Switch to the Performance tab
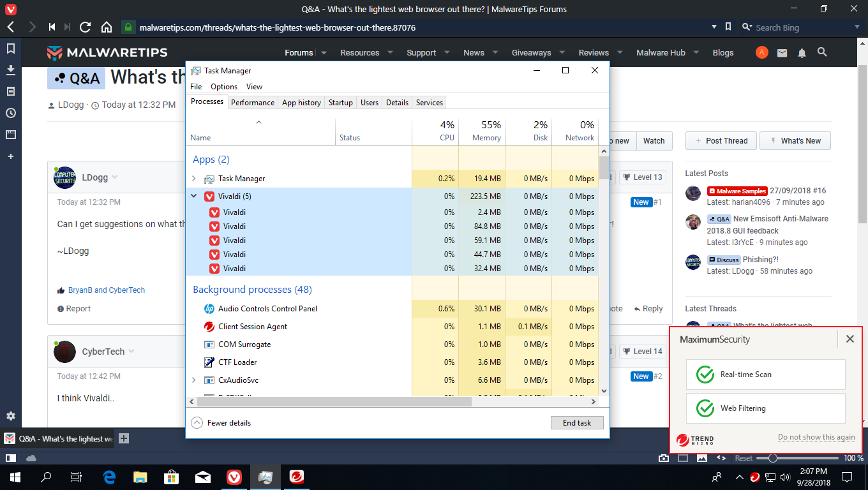868x490 pixels. [253, 103]
